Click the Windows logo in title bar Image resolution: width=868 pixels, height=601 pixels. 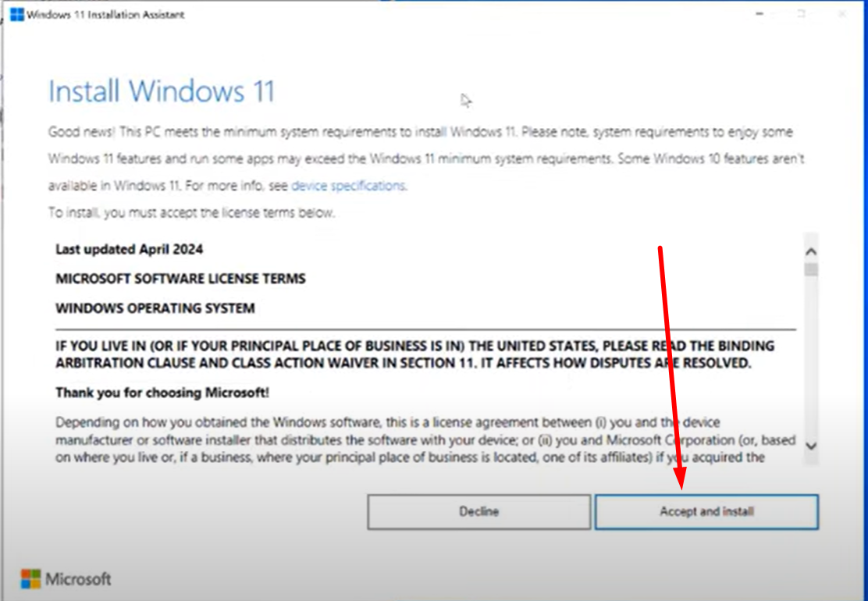[x=17, y=14]
